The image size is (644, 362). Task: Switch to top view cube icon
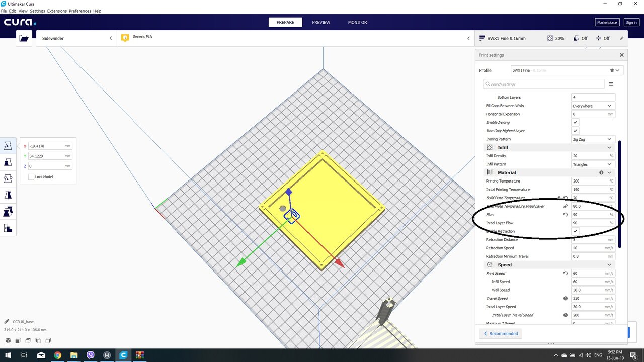28,341
